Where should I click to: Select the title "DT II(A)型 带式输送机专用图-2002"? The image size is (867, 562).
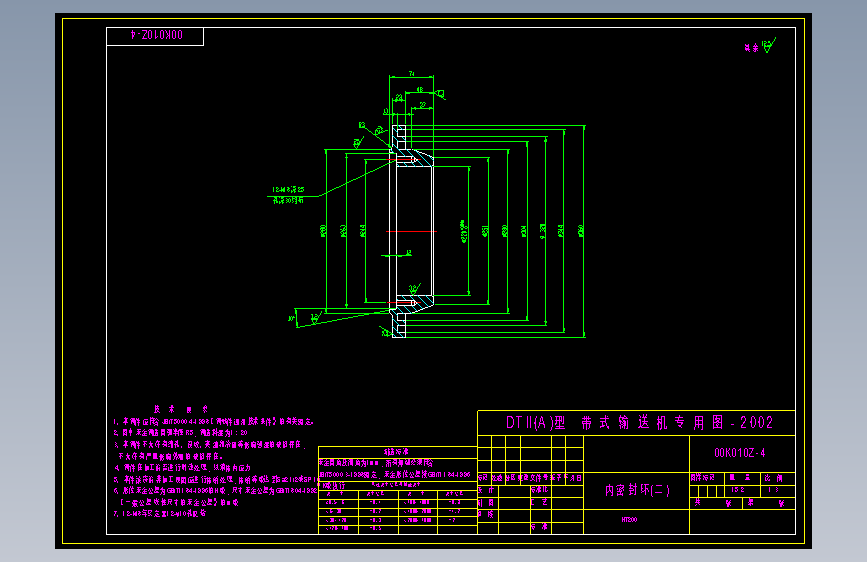click(639, 423)
